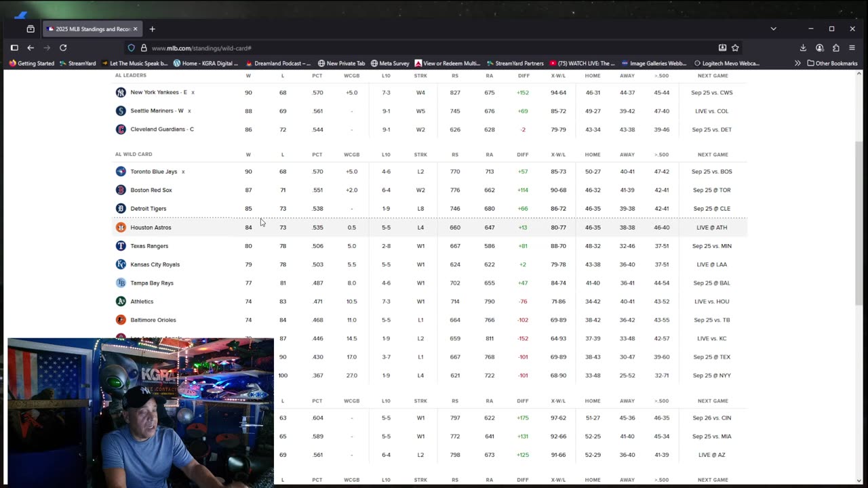Bookmark this page with the star
The width and height of the screenshot is (868, 488).
tap(735, 48)
